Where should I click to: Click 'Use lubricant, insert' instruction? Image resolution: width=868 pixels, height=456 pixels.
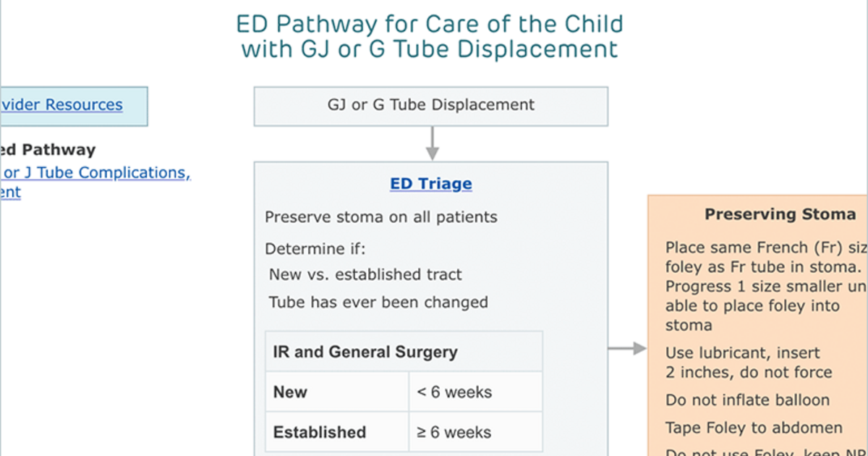(x=743, y=353)
